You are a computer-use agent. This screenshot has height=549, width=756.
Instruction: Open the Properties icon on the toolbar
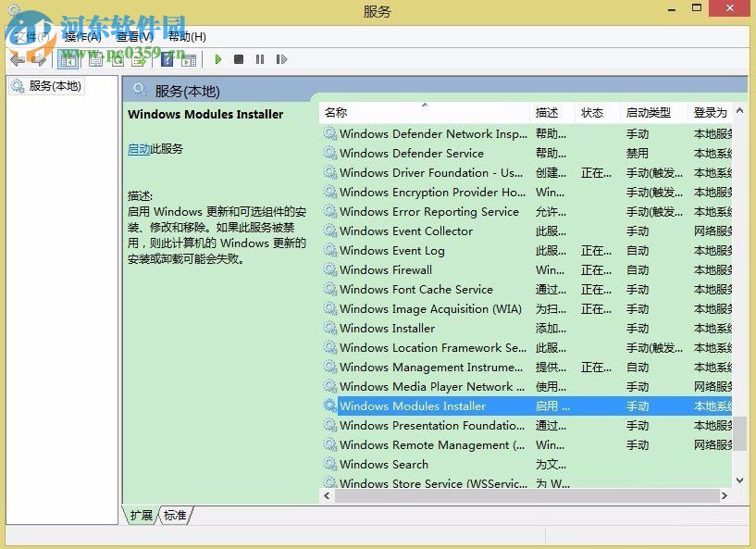95,59
